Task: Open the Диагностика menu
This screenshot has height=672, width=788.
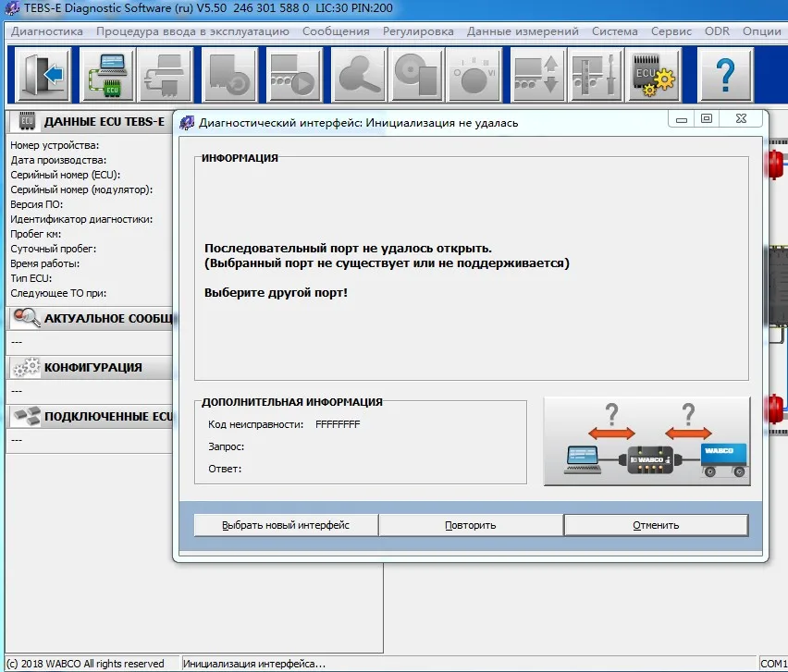Action: click(46, 31)
